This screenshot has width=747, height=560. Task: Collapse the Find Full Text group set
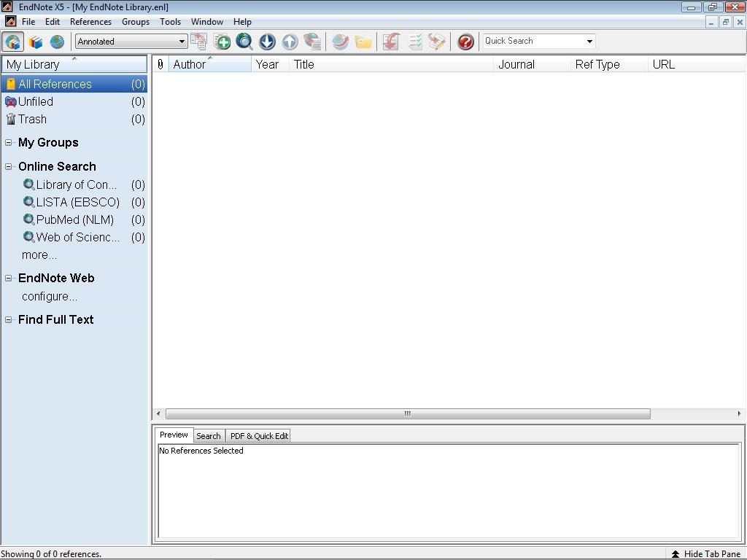(x=8, y=319)
